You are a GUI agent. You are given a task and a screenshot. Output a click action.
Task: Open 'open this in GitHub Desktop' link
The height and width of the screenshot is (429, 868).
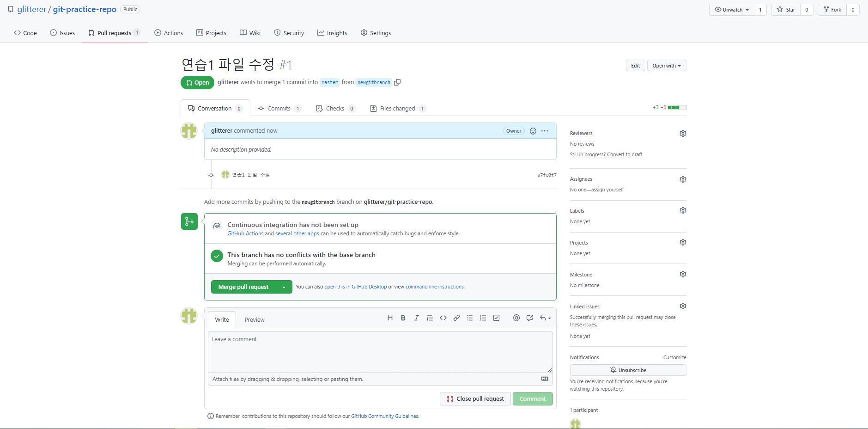click(356, 287)
